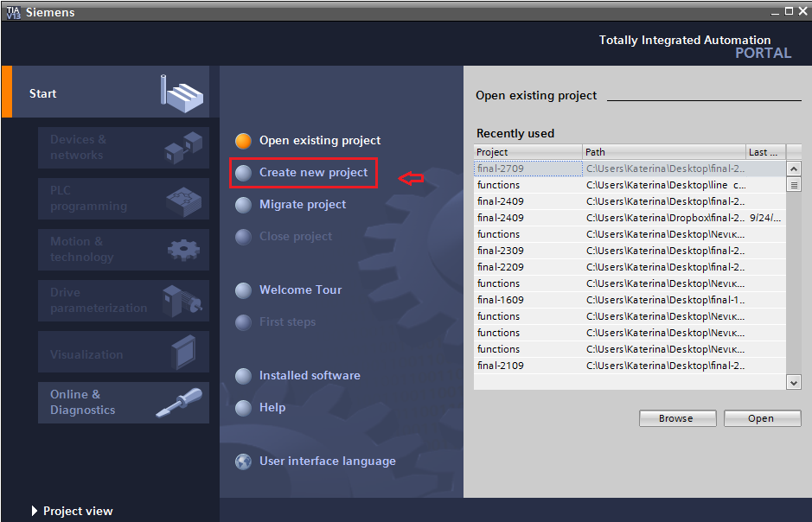This screenshot has height=522, width=812.
Task: Show Installed software
Action: (x=310, y=375)
